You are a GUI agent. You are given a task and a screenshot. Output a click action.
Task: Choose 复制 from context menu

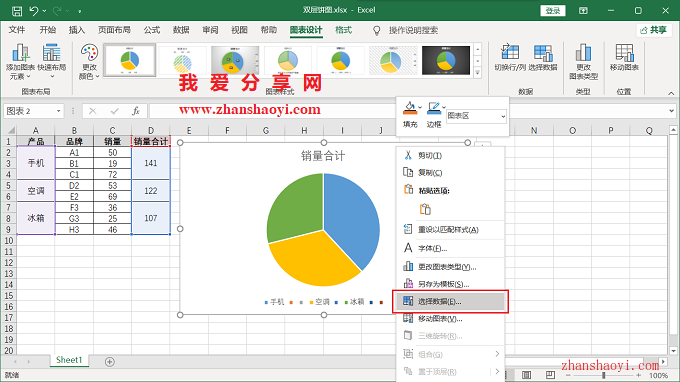450,173
